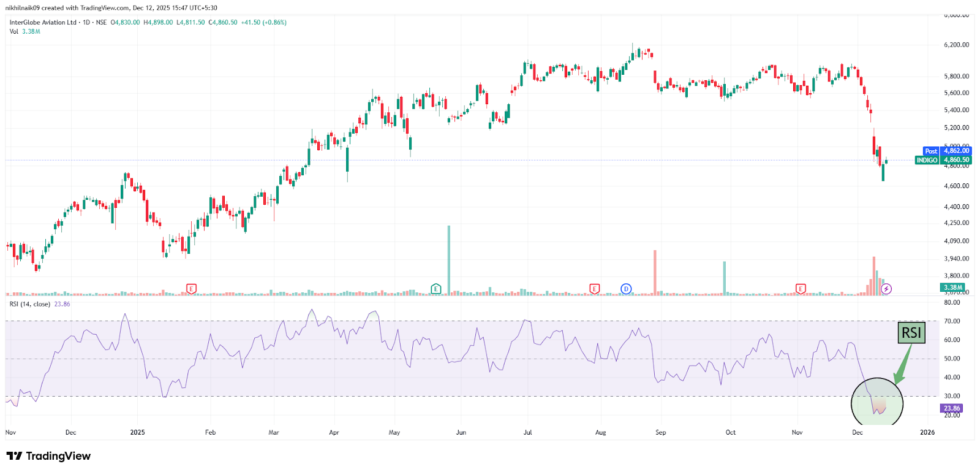Click the 2025 label on time axis
Image resolution: width=980 pixels, height=472 pixels.
[137, 432]
